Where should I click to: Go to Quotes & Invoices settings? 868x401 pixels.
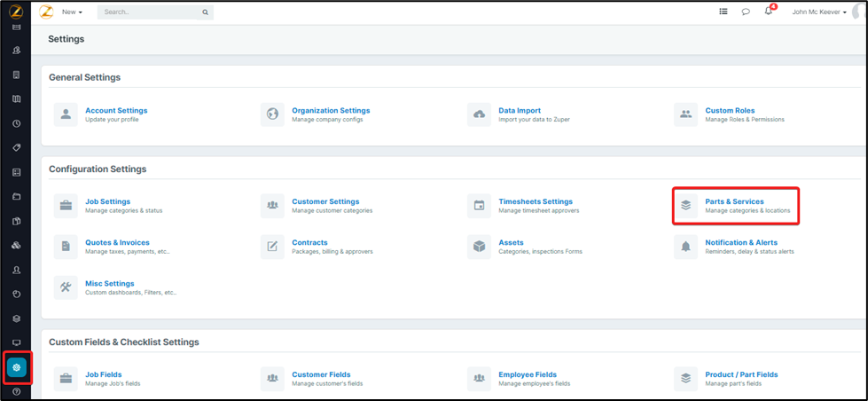click(117, 242)
